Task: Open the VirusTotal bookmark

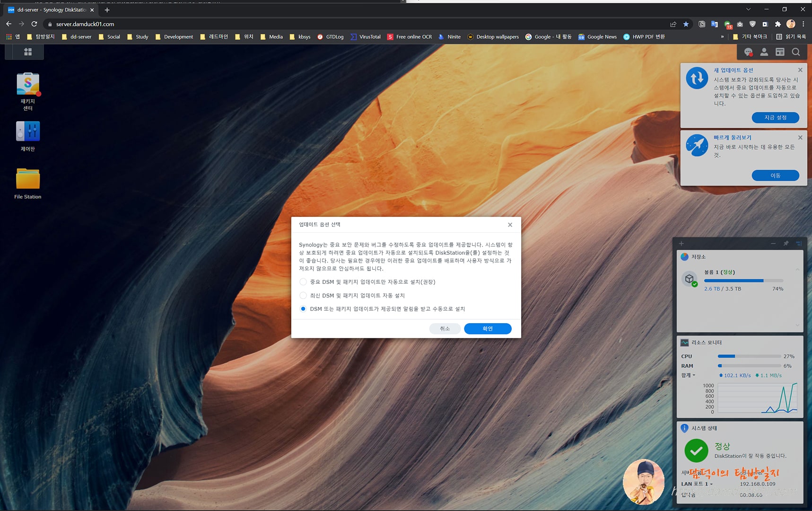Action: (x=365, y=37)
